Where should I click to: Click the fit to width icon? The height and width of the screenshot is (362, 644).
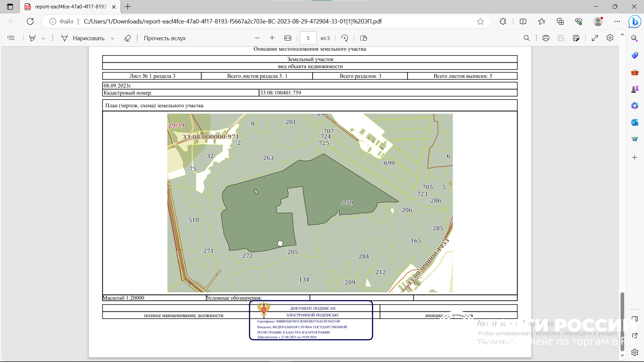tap(288, 38)
